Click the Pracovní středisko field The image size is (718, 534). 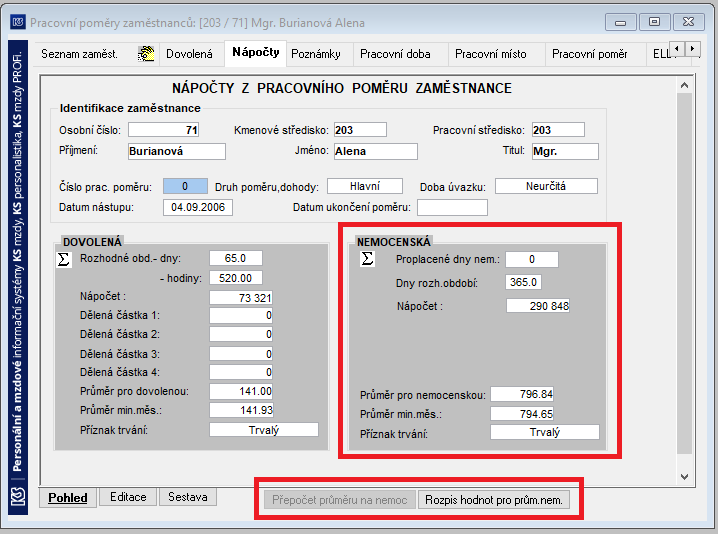click(x=558, y=130)
